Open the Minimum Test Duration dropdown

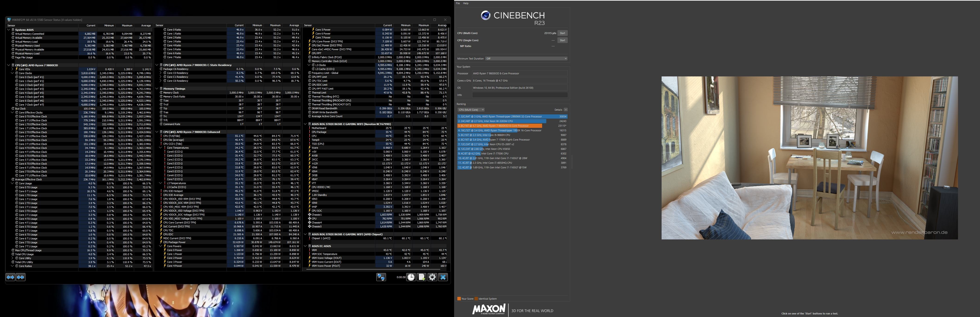pos(526,59)
